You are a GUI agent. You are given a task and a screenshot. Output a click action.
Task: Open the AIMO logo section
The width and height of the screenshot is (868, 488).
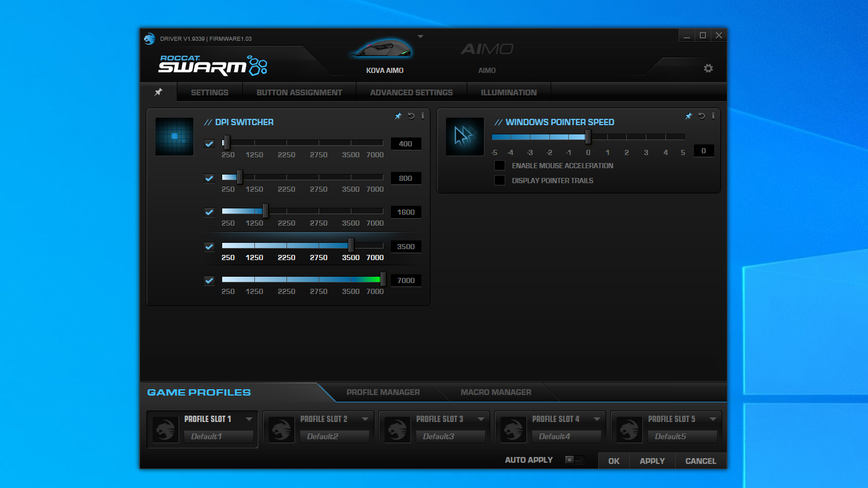click(x=487, y=49)
